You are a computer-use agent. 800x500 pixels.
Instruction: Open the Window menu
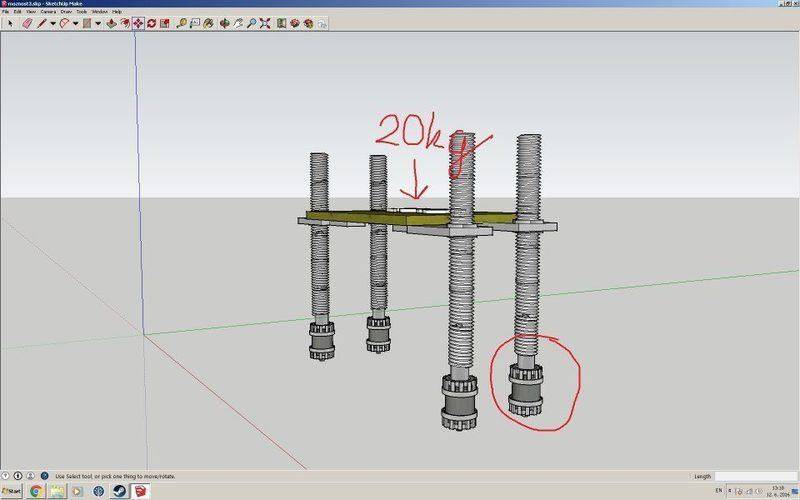click(x=100, y=11)
